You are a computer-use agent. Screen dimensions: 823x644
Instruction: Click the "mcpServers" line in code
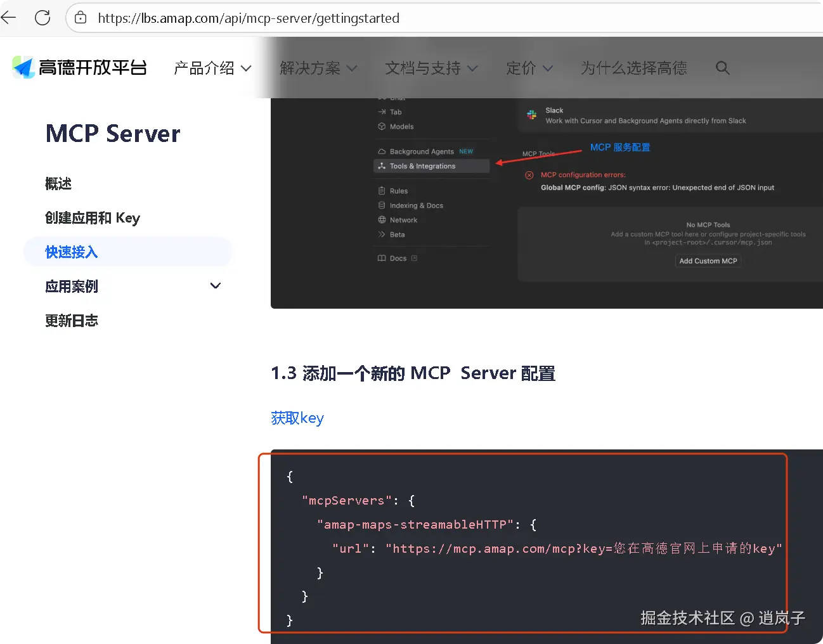pos(358,501)
